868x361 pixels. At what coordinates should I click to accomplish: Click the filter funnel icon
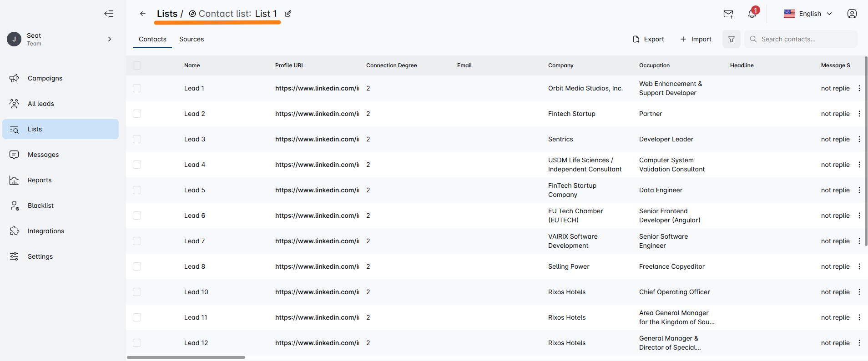[731, 39]
